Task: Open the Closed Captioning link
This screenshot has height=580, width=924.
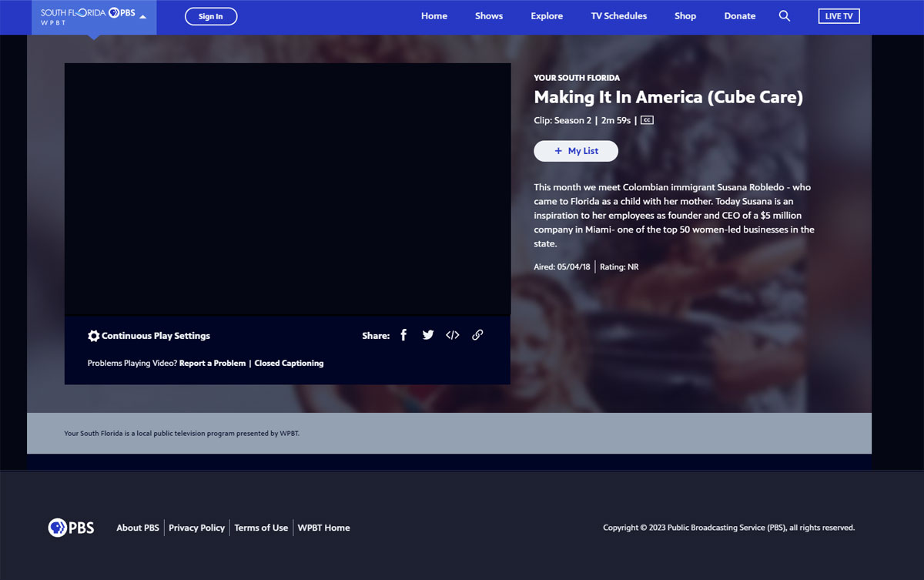Action: pyautogui.click(x=289, y=364)
